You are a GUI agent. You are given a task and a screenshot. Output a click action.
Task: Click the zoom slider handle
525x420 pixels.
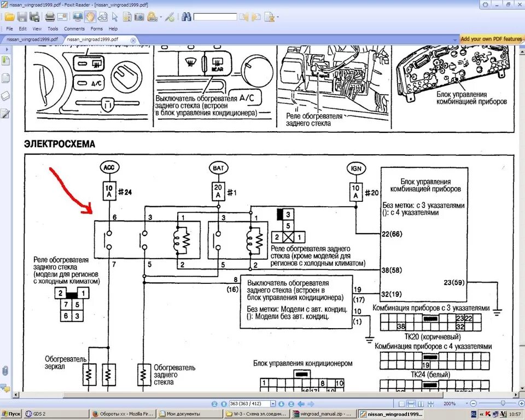coord(502,404)
